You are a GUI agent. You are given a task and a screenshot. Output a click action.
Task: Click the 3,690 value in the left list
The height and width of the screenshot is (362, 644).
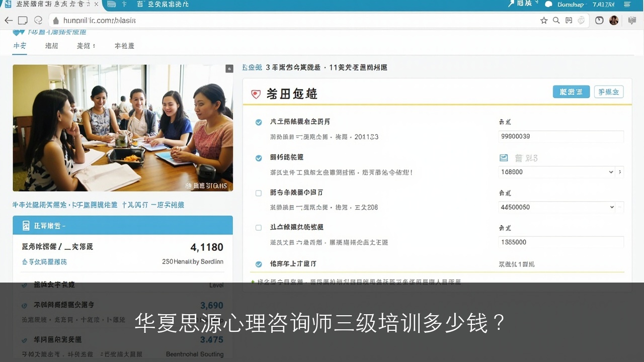coord(212,305)
